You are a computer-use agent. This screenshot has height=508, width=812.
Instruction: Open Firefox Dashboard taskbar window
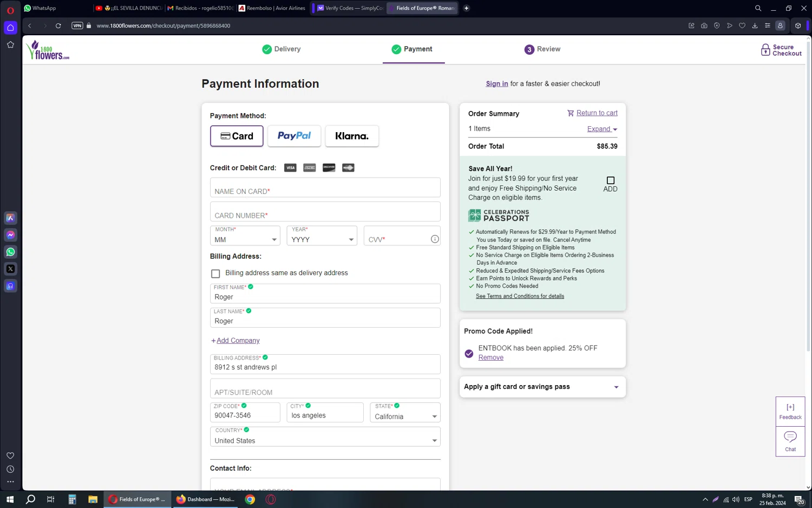coord(205,499)
